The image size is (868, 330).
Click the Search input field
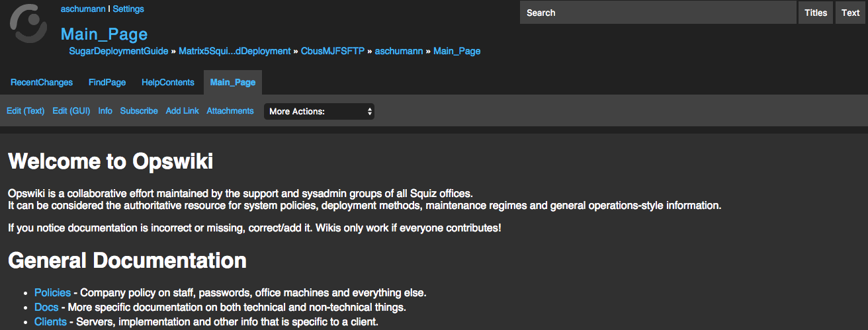pyautogui.click(x=658, y=13)
